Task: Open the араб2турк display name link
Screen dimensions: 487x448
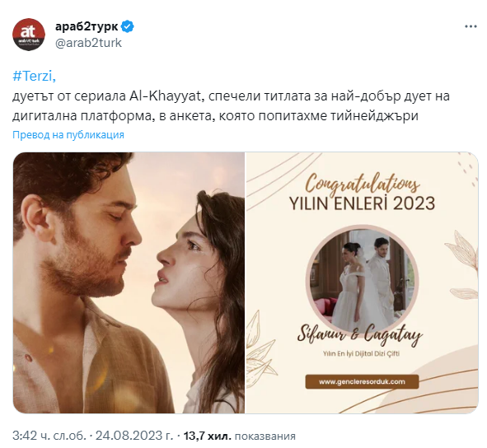Action: [87, 26]
